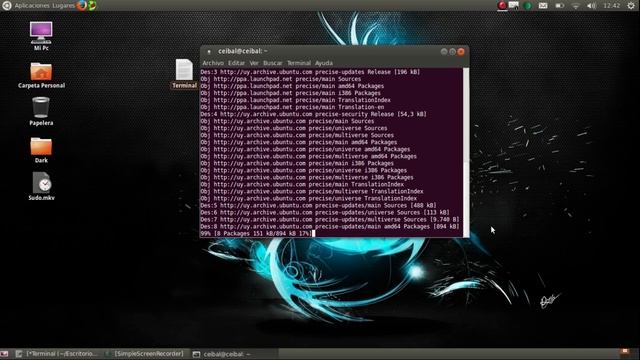Click the terminal progress line '99% [8 Packages 151 kB/894 kB 17%]'

point(256,233)
